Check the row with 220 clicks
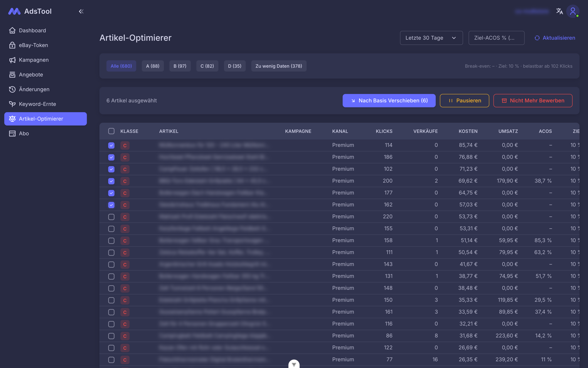Screen dimensions: 588x368 tap(111, 217)
